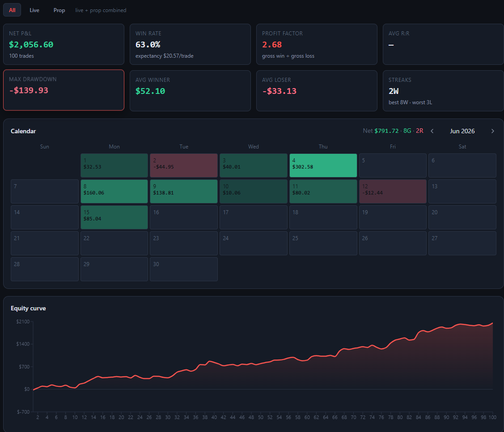Select the Avg R:R card
504x432 pixels.
[x=443, y=44]
